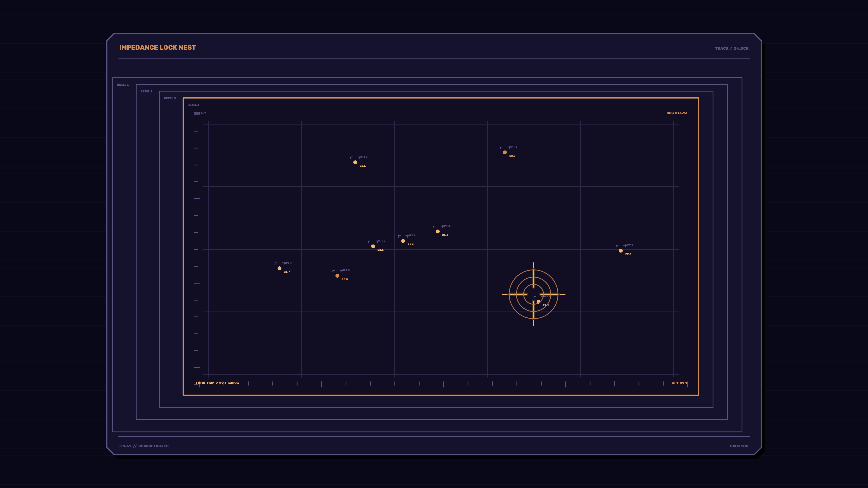Click the "ILN-61 // CHARGE HEALTH" footer text

click(144, 446)
